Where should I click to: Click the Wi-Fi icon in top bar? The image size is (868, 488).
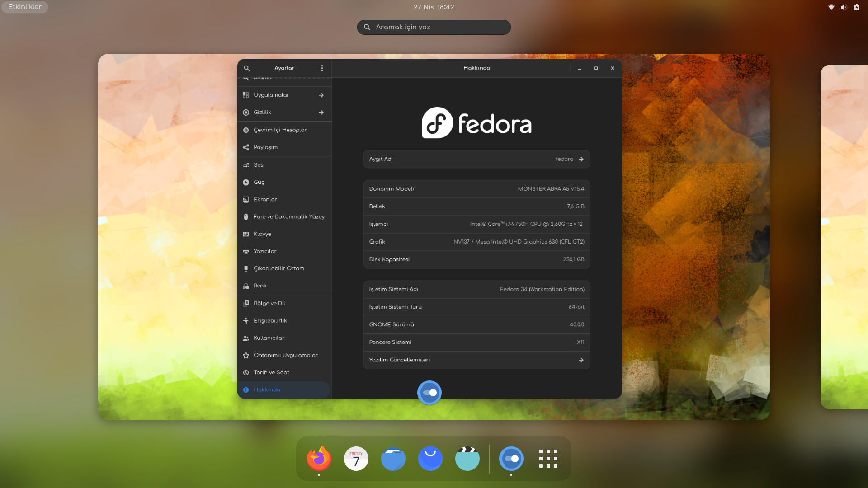coord(831,7)
